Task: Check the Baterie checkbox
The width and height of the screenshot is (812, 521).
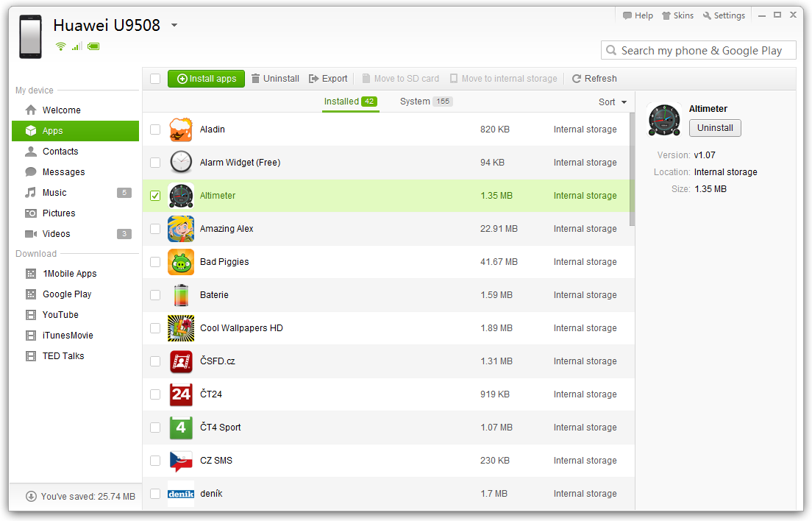Action: click(x=155, y=295)
